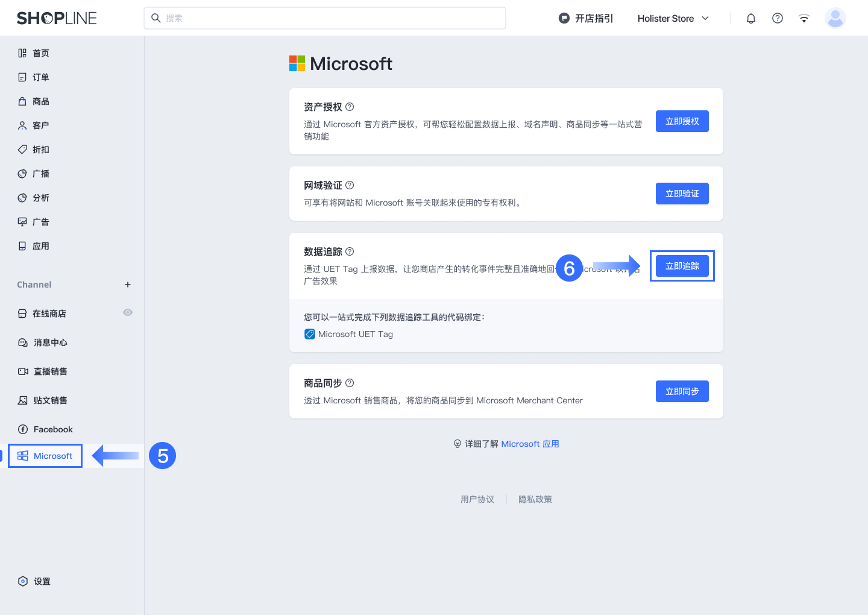Open the 隐私政策 link
Viewport: 868px width, 615px height.
pyautogui.click(x=535, y=499)
